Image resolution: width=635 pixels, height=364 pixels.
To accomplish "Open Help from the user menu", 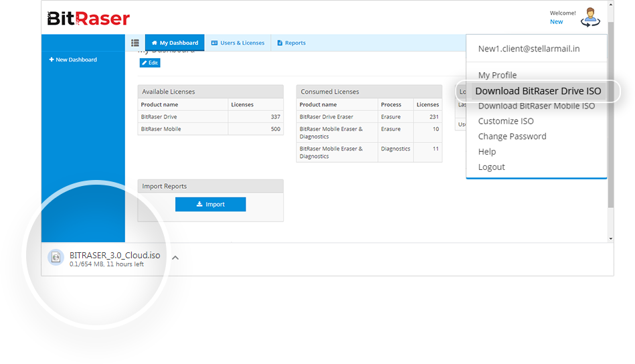I will click(x=486, y=152).
